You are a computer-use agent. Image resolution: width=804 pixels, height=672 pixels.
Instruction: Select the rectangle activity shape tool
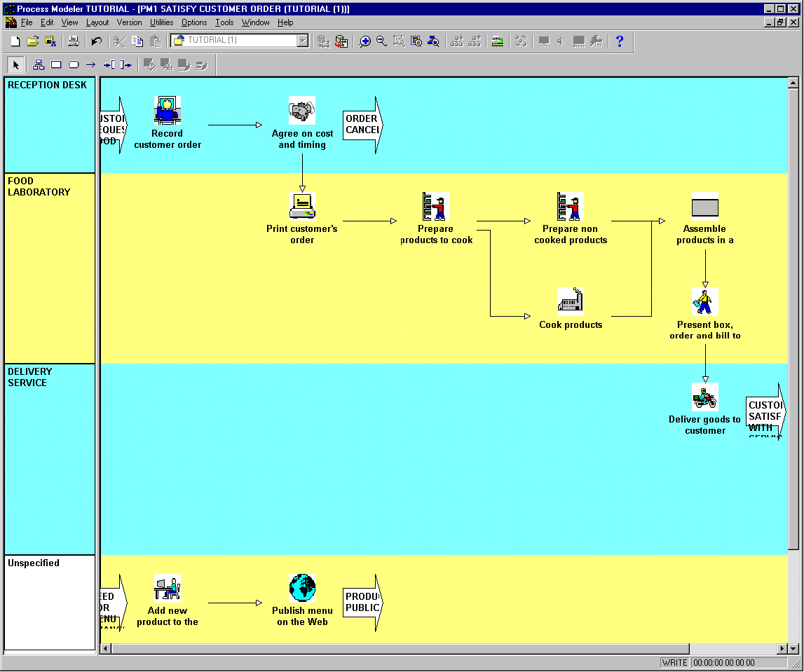[56, 64]
